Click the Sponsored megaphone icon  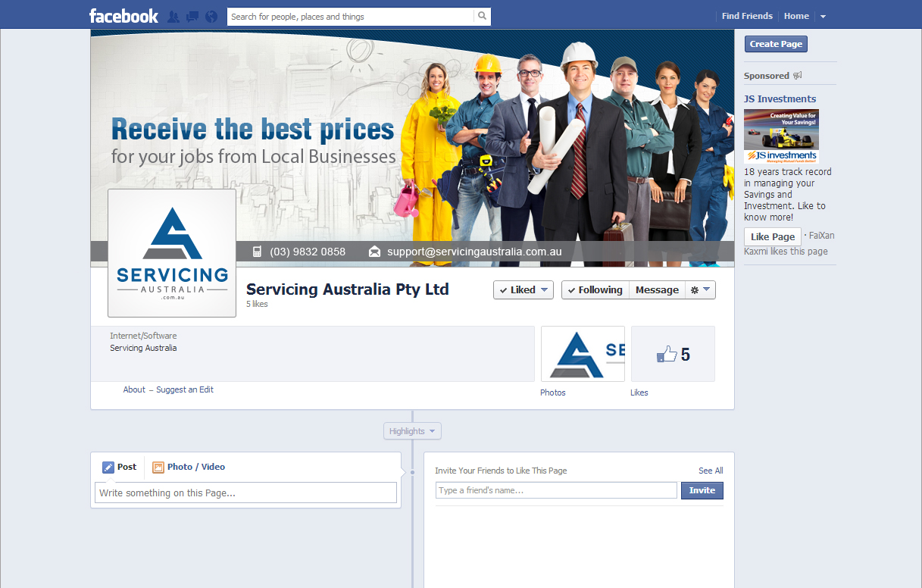[797, 76]
